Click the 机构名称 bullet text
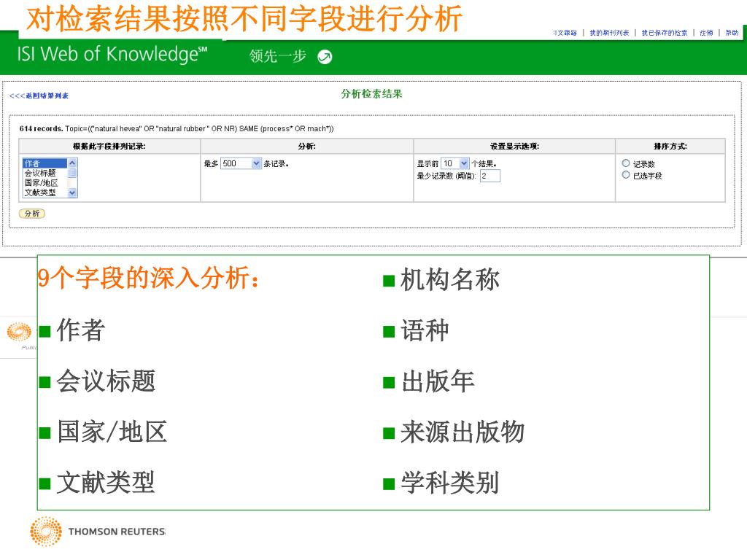This screenshot has height=560, width=747. [x=450, y=279]
